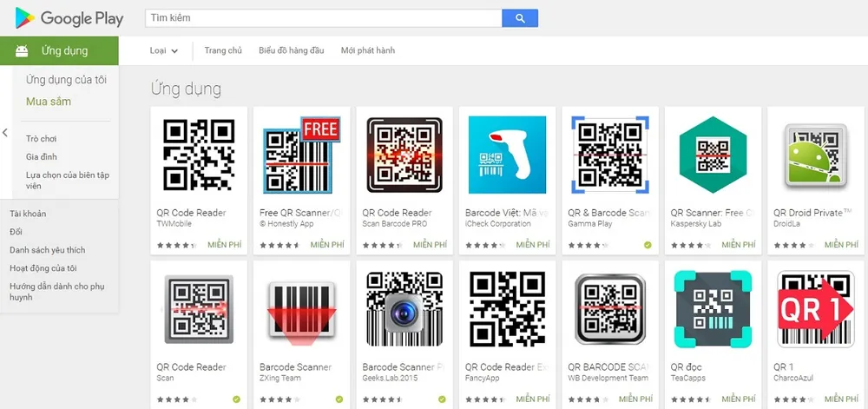
Task: Click the ZXing Team developer name
Action: (x=280, y=379)
